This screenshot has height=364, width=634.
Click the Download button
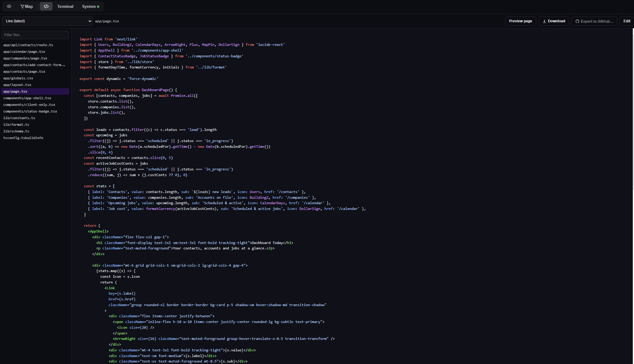tap(554, 21)
